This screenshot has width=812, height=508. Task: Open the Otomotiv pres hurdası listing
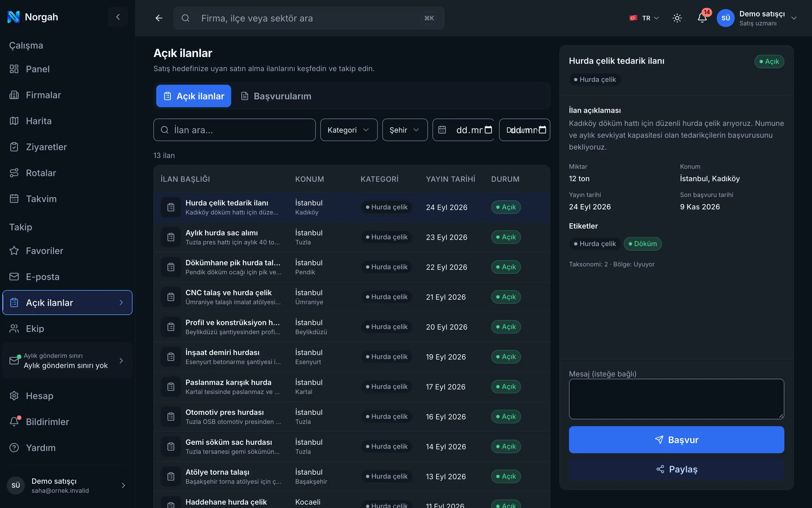pos(352,417)
